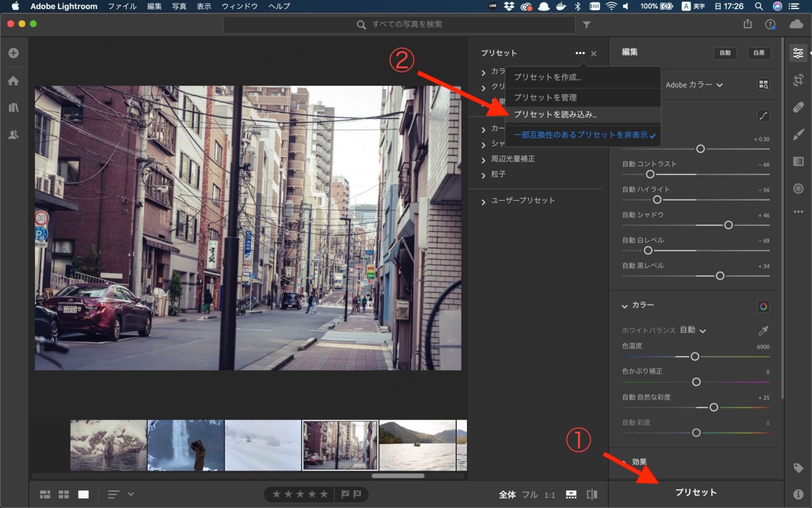The image size is (812, 508).
Task: Click the sort order icon
Action: 113,495
